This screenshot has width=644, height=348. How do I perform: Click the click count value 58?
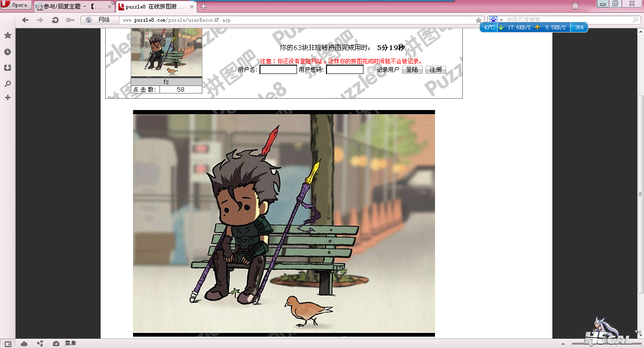[181, 90]
